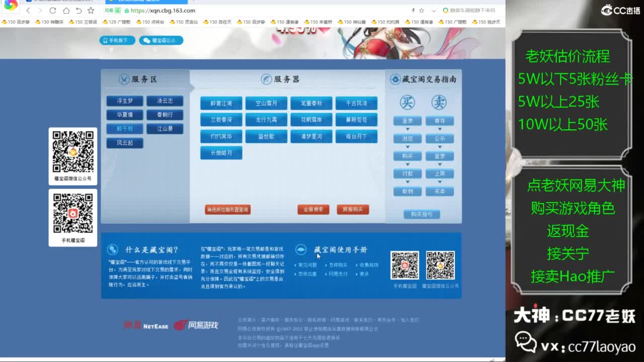Image resolution: width=644 pixels, height=362 pixels.
Task: Choose the 醉意江湖 server
Action: 221,104
